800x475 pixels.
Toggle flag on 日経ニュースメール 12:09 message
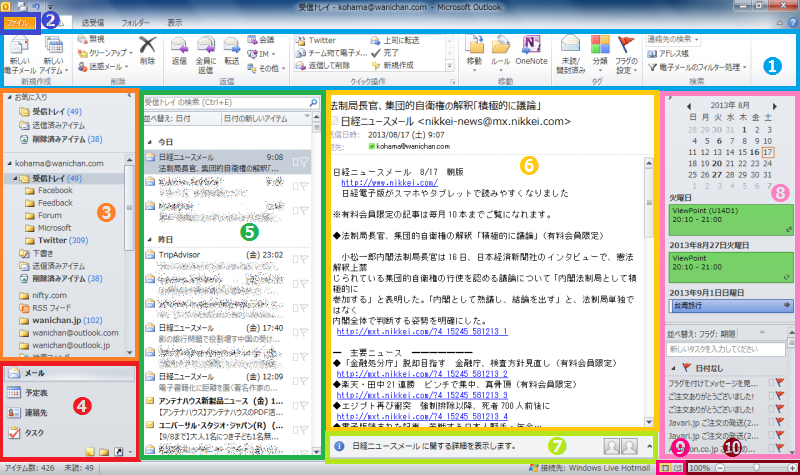click(304, 381)
